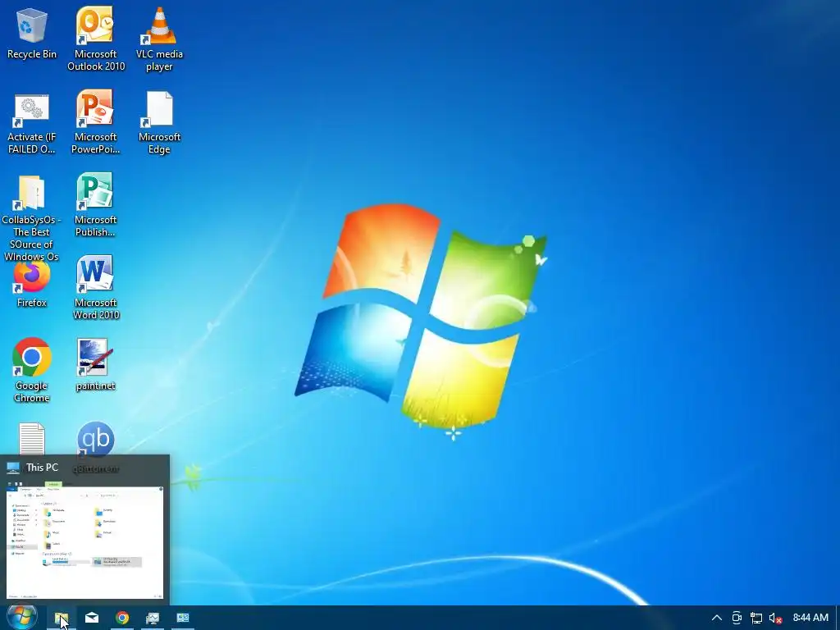Select the paint.net desktop shortcut
The width and height of the screenshot is (840, 630).
[x=95, y=365]
